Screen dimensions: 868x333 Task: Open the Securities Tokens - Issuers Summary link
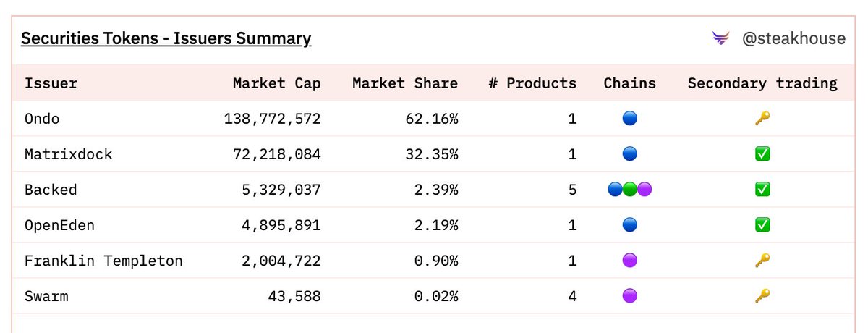coord(166,38)
